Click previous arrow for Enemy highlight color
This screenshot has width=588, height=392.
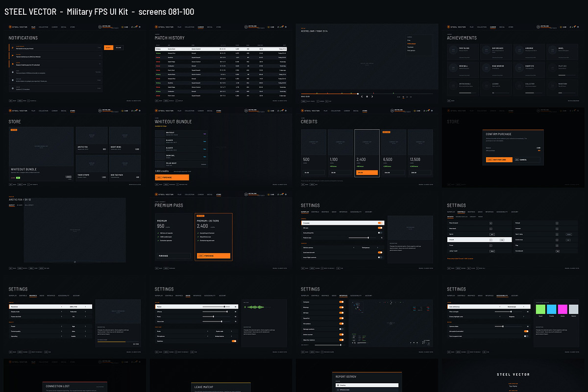pyautogui.click(x=499, y=316)
